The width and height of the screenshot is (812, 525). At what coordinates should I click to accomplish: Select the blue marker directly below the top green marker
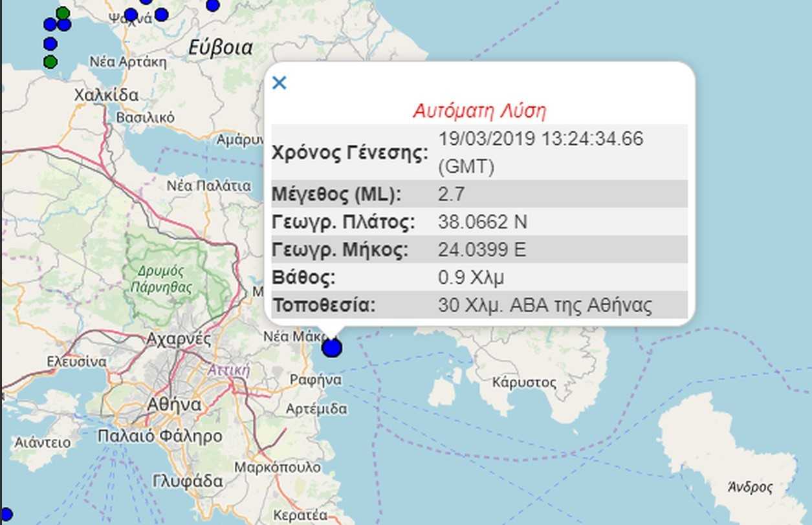point(64,25)
